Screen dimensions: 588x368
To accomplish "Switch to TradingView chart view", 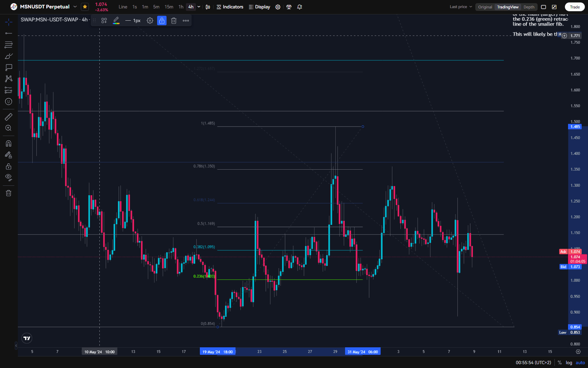I will (508, 7).
